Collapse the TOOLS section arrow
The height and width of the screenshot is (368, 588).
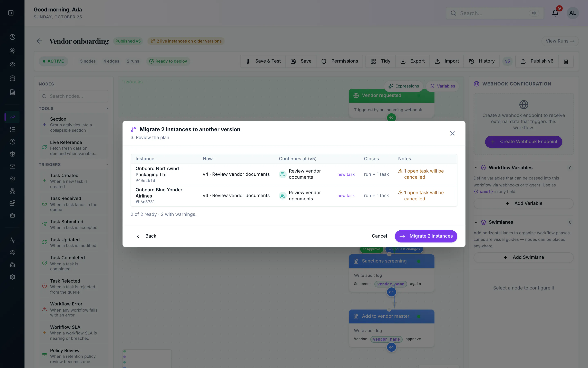(107, 109)
